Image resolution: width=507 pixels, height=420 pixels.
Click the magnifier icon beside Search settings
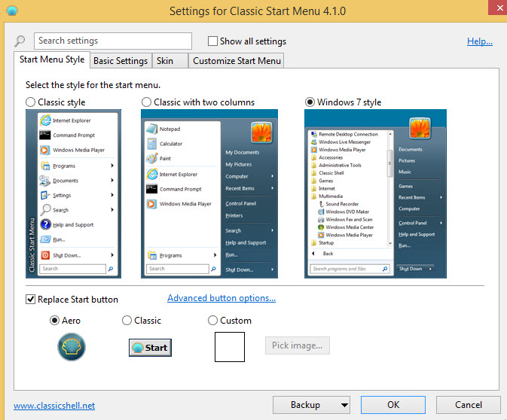20,41
